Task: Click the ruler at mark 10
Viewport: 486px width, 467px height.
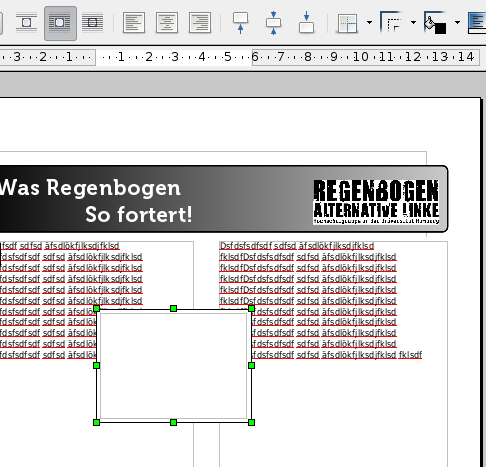Action: pos(361,57)
